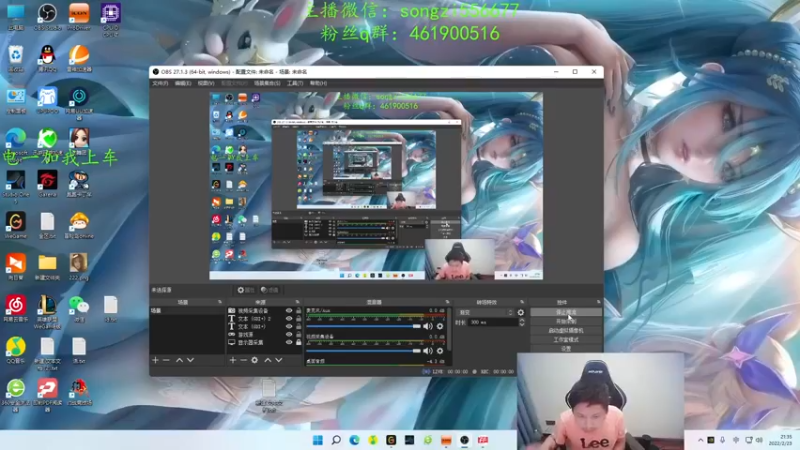Pop out the Audio Mixer dock panel
Image resolution: width=800 pixels, height=450 pixels.
(447, 302)
